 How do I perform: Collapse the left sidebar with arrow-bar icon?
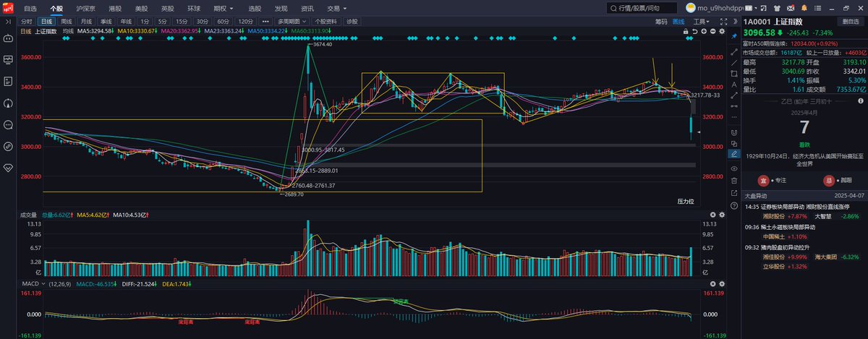point(8,22)
